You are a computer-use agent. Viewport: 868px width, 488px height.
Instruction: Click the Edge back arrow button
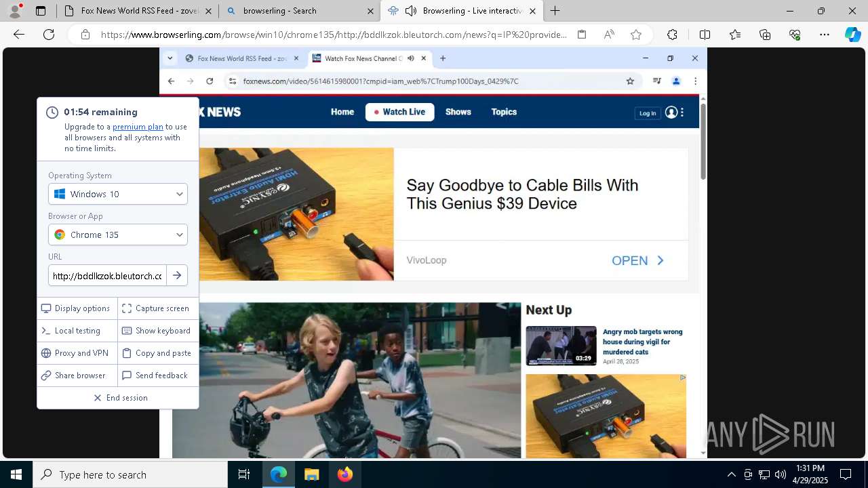[x=19, y=35]
